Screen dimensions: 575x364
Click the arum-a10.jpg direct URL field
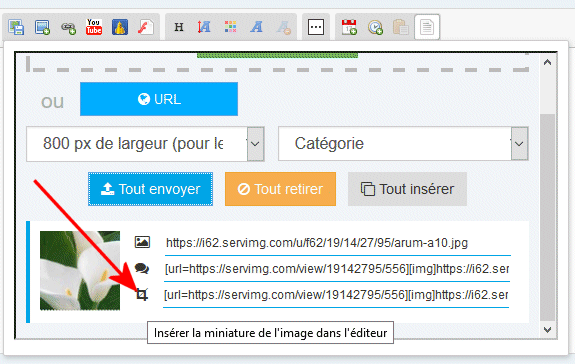pyautogui.click(x=337, y=243)
